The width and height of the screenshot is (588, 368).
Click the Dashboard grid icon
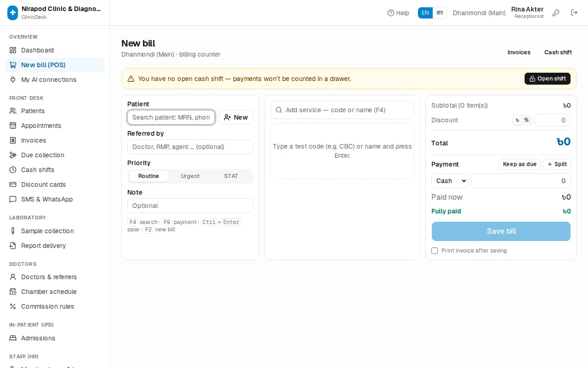point(13,50)
